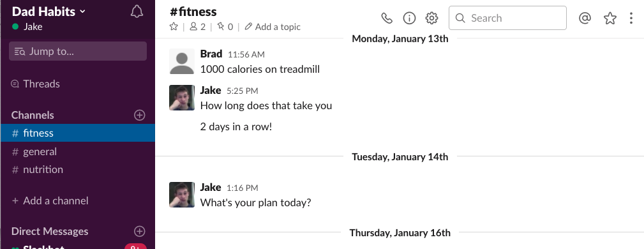This screenshot has height=249, width=644.
Task: Star the #fitness channel
Action: click(174, 27)
